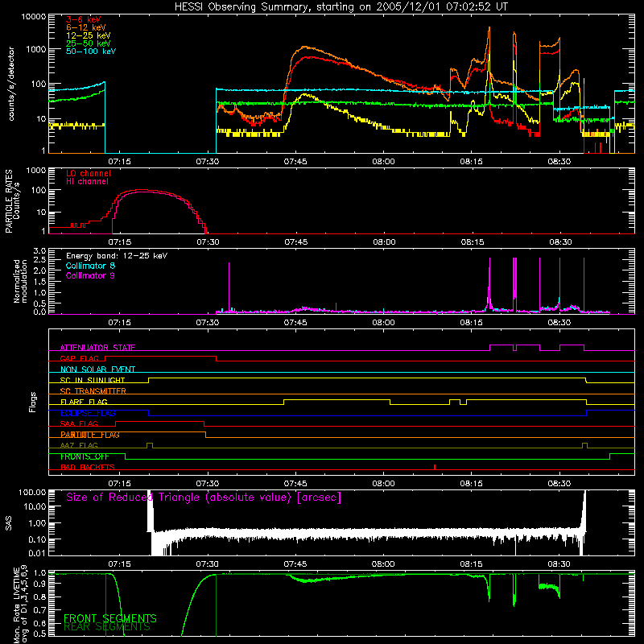Click the Size of Reduced Triangle caption
Image resolution: width=644 pixels, height=644 pixels.
pyautogui.click(x=204, y=497)
